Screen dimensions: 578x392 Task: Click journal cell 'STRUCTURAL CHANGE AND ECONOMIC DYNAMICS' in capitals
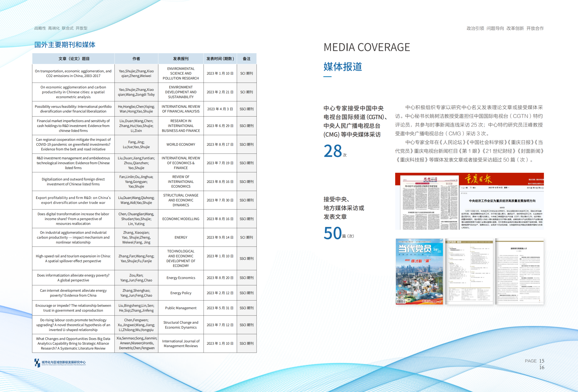(181, 200)
